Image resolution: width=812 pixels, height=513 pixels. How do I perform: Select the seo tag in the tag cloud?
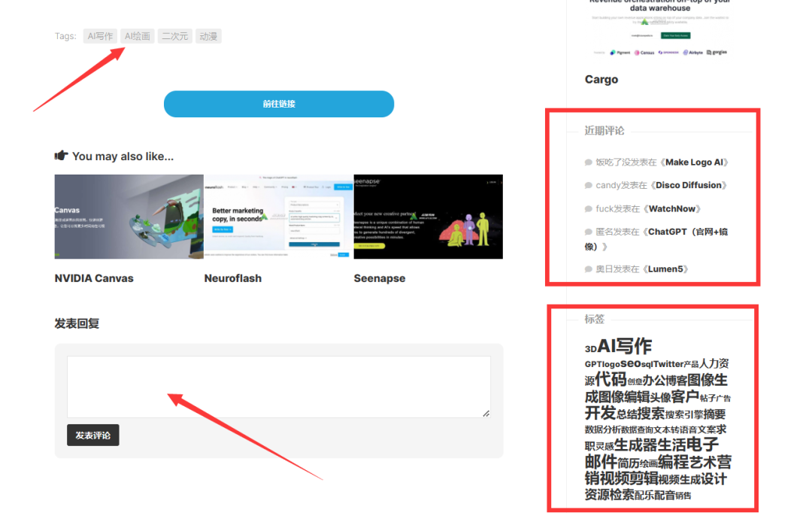(631, 364)
